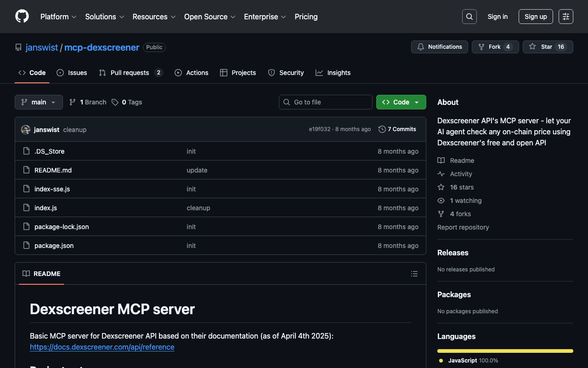Click the Go to file search field
This screenshot has width=588, height=368.
pyautogui.click(x=326, y=102)
